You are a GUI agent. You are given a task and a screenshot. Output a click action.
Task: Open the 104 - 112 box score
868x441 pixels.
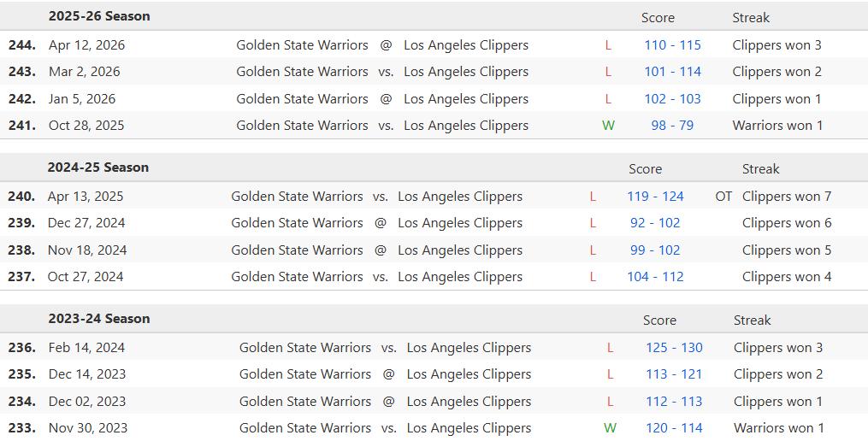[655, 277]
